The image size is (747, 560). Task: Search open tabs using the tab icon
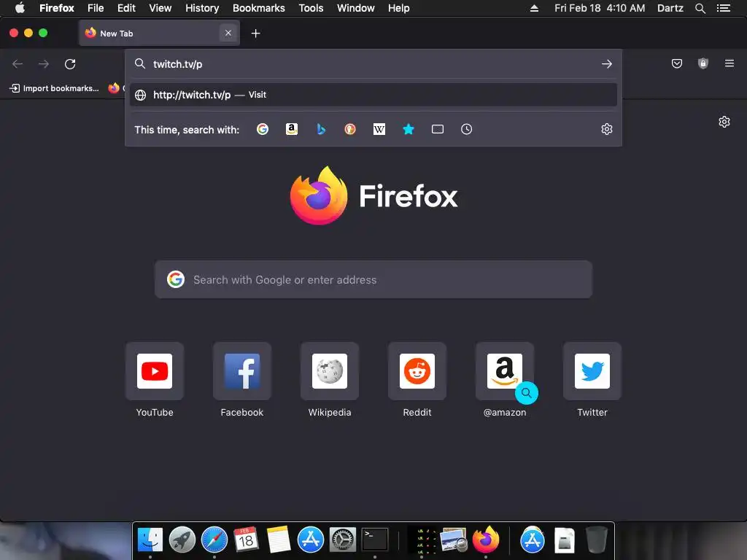438,129
